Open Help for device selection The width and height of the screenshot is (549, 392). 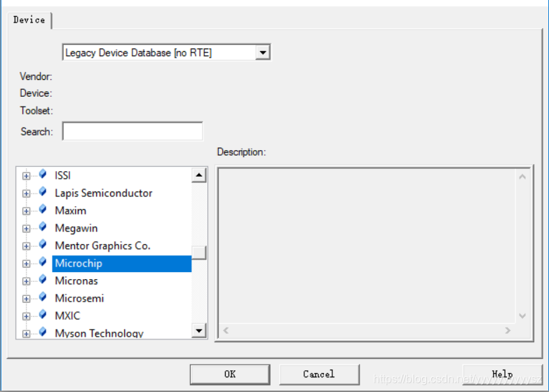(x=502, y=374)
